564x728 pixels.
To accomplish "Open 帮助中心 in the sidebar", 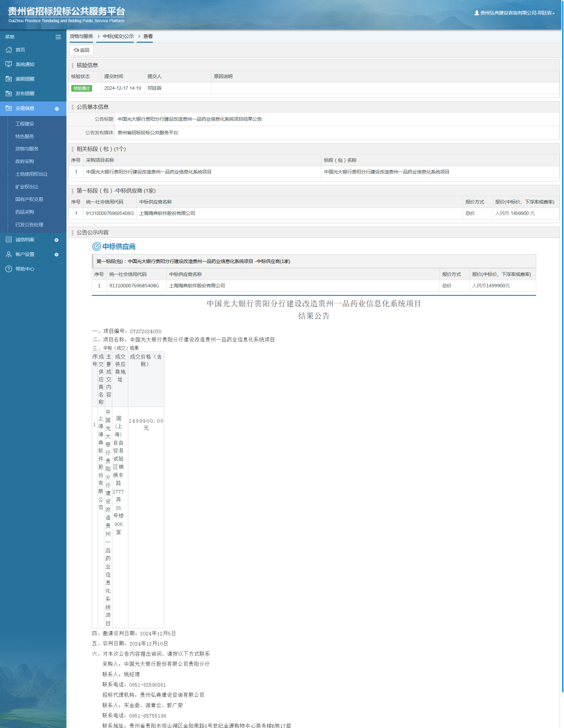I will [25, 269].
